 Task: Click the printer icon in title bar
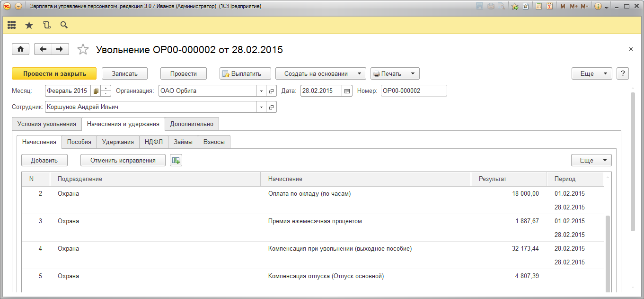(x=491, y=7)
